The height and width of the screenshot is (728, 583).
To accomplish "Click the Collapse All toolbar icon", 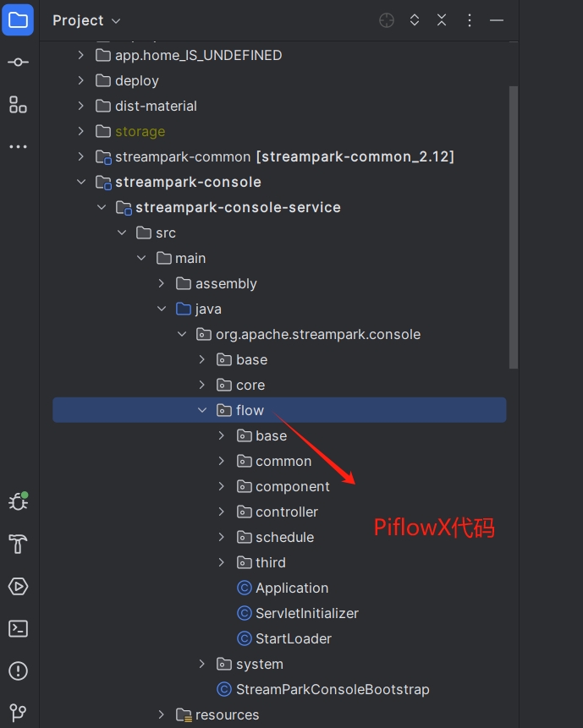I will point(442,20).
